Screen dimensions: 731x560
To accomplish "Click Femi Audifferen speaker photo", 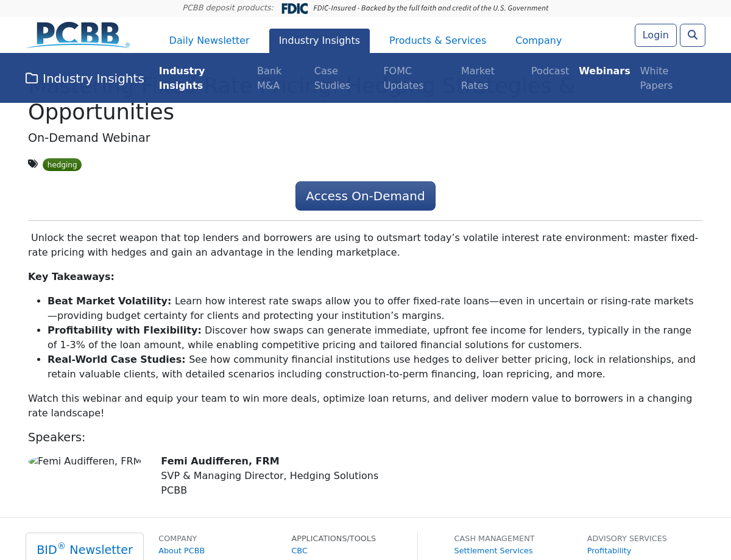I will (85, 461).
